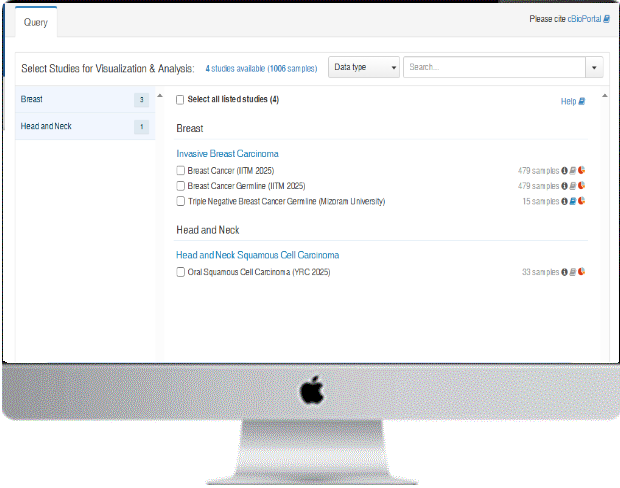The width and height of the screenshot is (620, 488).
Task: Open study summary pie chart for Breast Cancer (IITM 2025)
Action: [581, 171]
